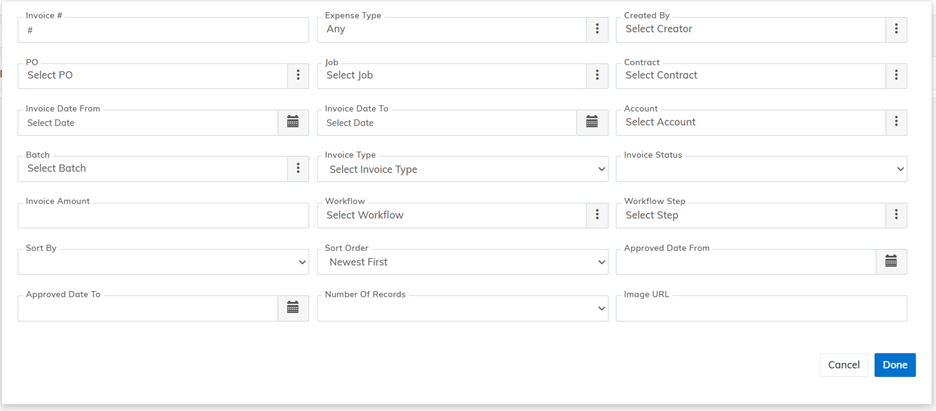The height and width of the screenshot is (411, 936).
Task: Click the Invoice Date To date field
Action: [x=447, y=122]
